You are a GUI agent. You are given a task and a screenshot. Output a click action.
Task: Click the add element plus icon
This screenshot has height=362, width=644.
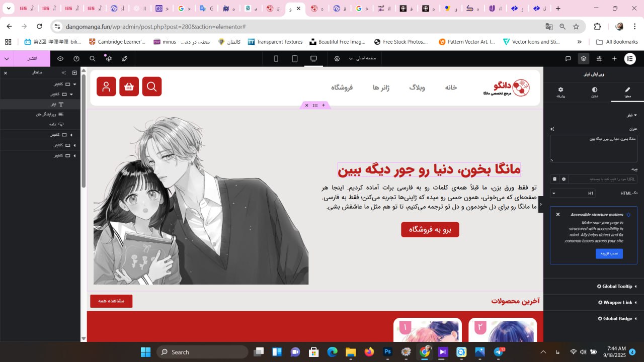click(614, 59)
